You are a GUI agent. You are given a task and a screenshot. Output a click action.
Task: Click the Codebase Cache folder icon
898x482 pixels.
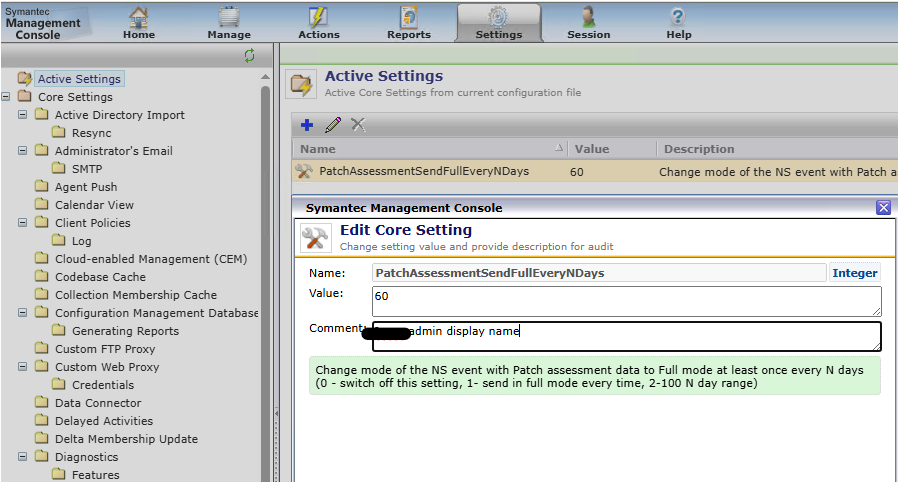(x=41, y=276)
